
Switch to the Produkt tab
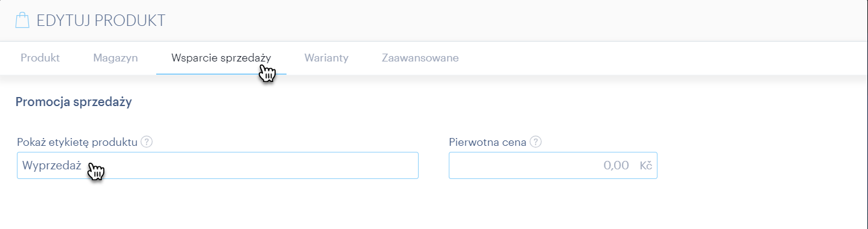pos(40,58)
